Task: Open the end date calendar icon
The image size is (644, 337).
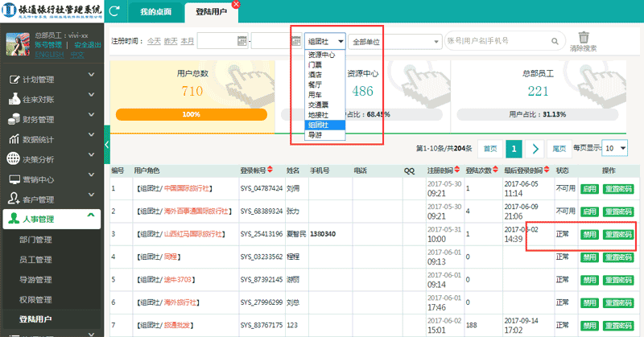Action: (294, 40)
